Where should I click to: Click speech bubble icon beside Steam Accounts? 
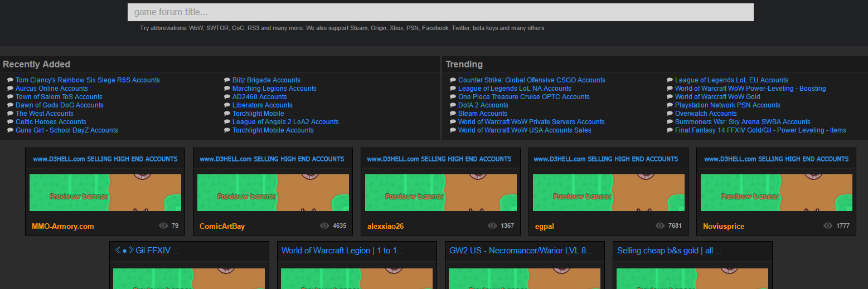click(x=453, y=114)
